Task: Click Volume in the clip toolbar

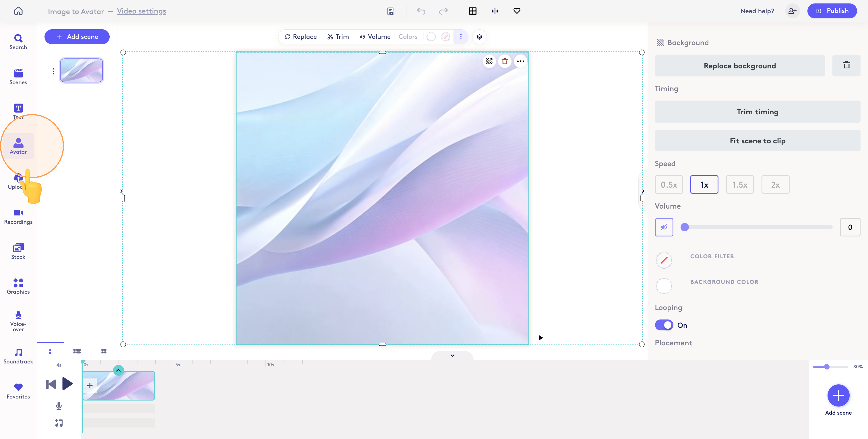Action: pyautogui.click(x=375, y=37)
